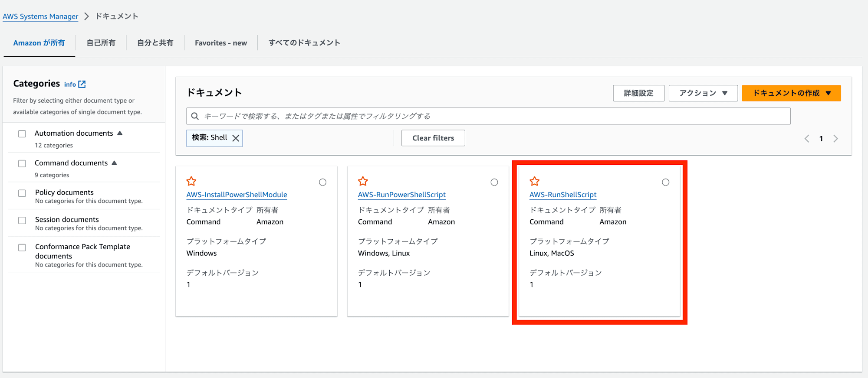Viewport: 868px width, 378px height.
Task: Select AWS-RunPowerShellScript radio button
Action: [494, 182]
